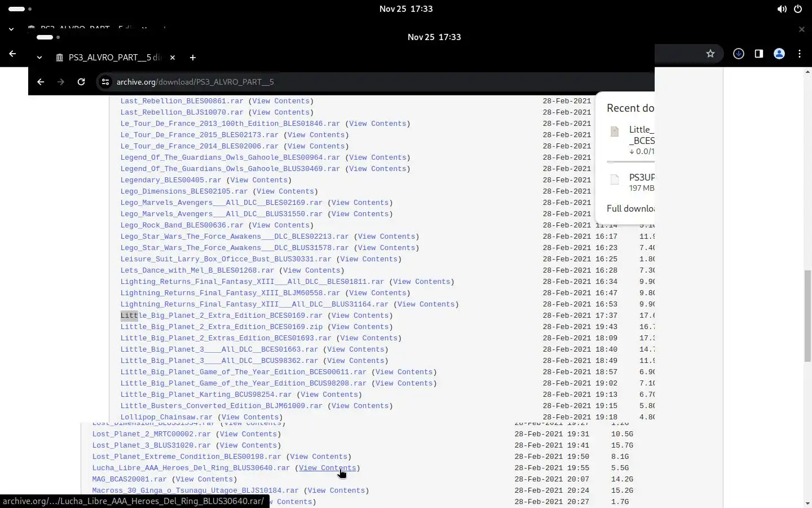Open a new tab with plus button
Viewport: 812px width, 508px height.
click(193, 58)
